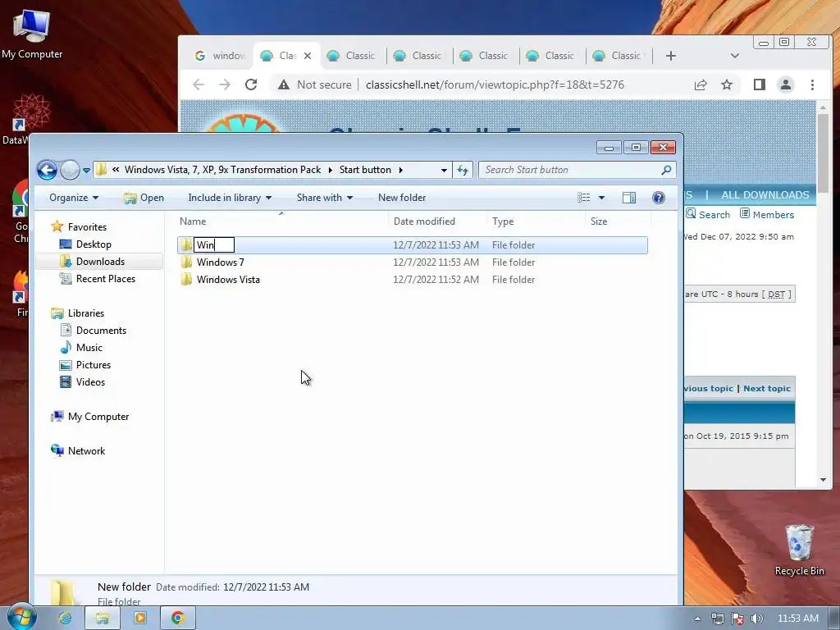Open the Share with dropdown

click(325, 198)
